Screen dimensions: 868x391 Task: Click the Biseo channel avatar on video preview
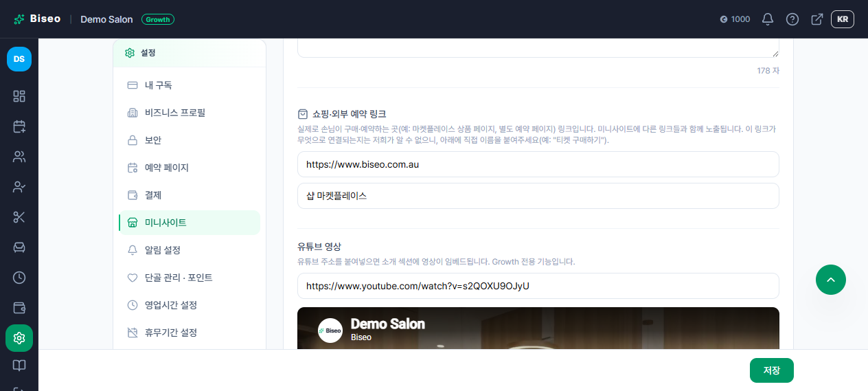[330, 331]
